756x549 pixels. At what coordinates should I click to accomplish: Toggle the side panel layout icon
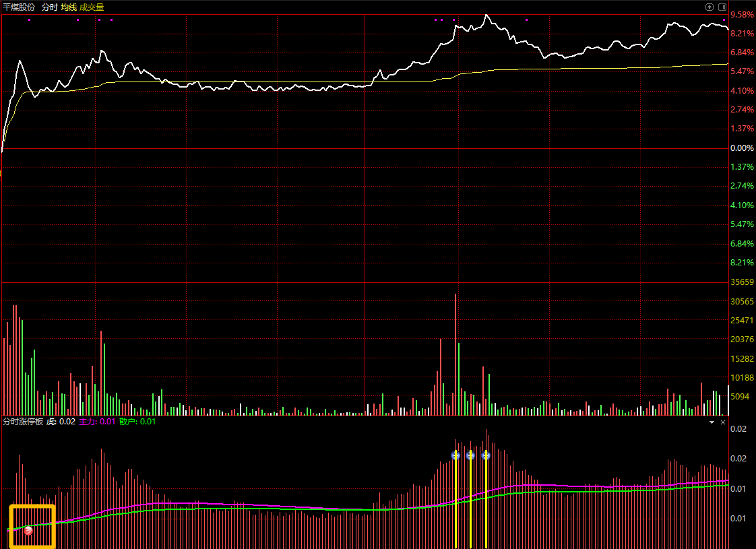point(722,7)
